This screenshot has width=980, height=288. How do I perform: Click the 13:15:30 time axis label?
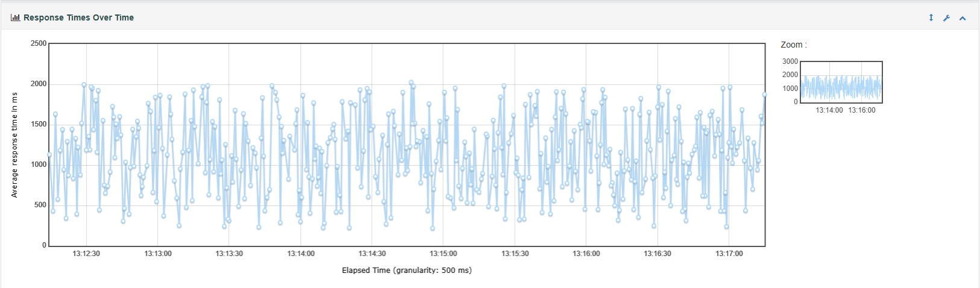coord(515,254)
